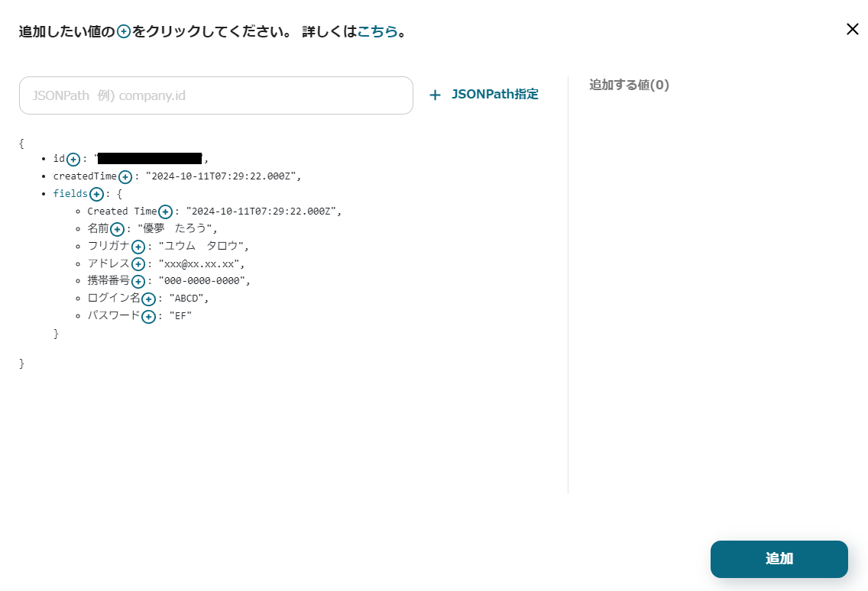Click plus icon beside 携帯番号
The width and height of the screenshot is (868, 591).
[x=138, y=282]
